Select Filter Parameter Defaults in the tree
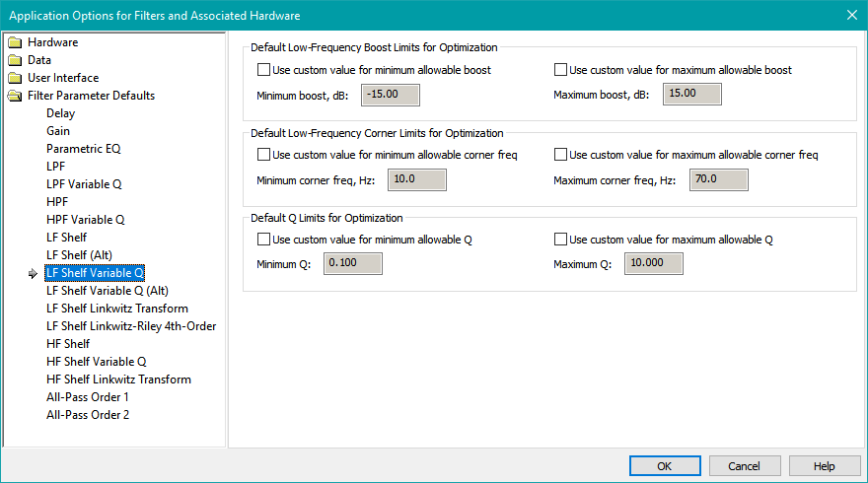The height and width of the screenshot is (483, 868). click(92, 96)
